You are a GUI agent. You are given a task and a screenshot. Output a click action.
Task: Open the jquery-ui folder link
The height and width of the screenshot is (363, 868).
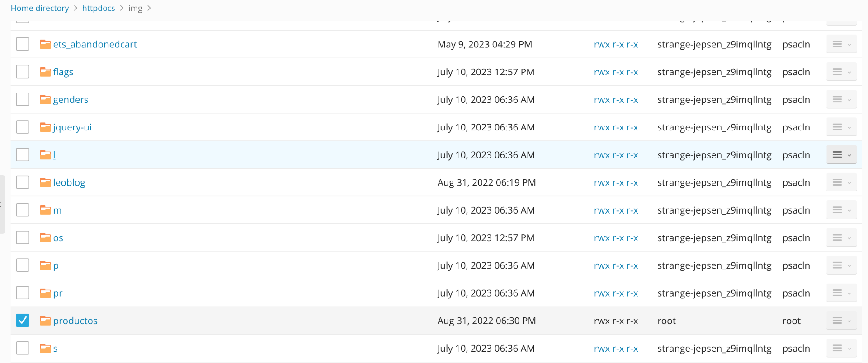(x=72, y=127)
